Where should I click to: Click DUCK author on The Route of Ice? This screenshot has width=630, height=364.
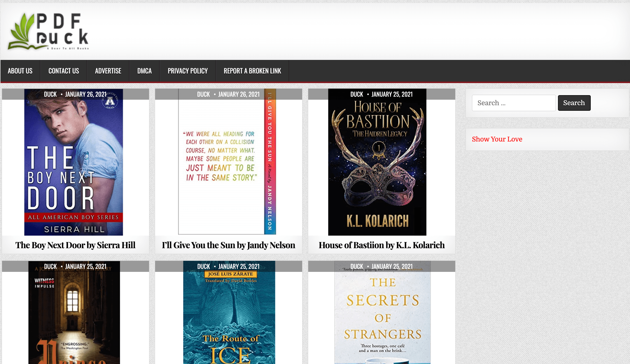pyautogui.click(x=203, y=267)
